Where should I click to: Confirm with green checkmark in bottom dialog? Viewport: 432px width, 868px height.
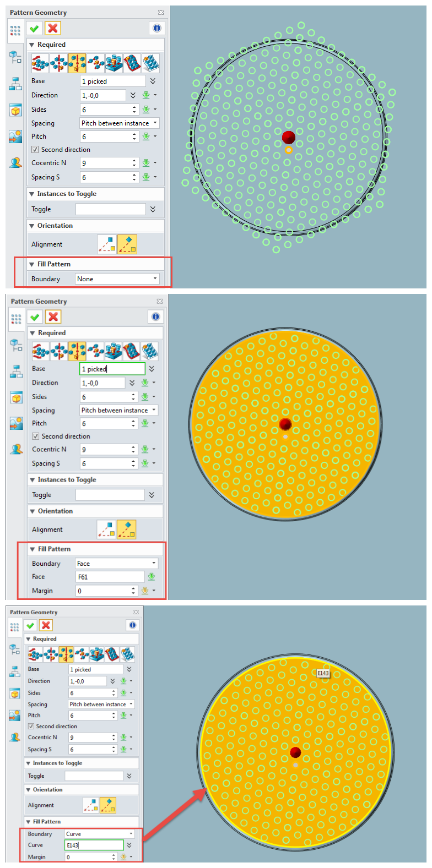30,625
